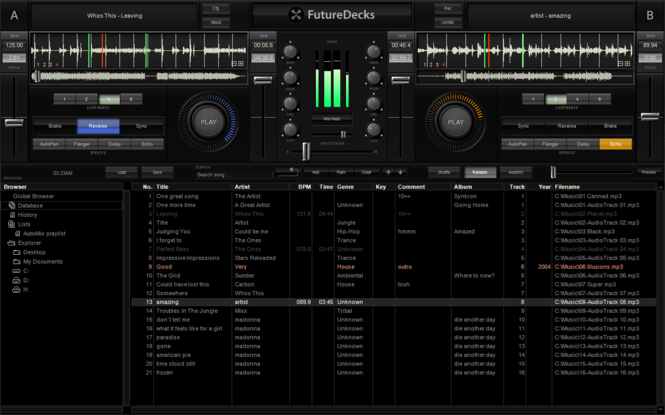Viewport: 665px width, 415px height.
Task: Click the FutureDecks logo icon
Action: tap(296, 15)
